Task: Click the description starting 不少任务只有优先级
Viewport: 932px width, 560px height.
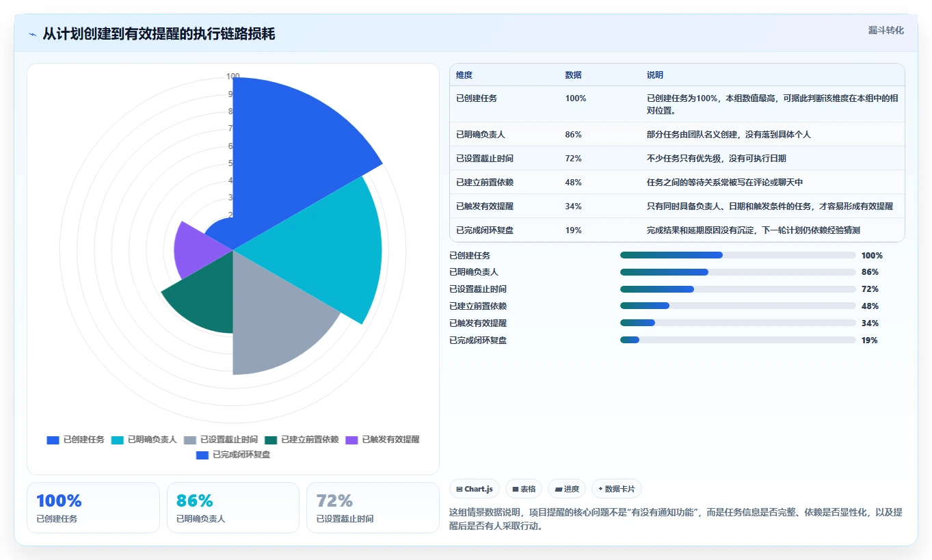Action: click(x=717, y=159)
